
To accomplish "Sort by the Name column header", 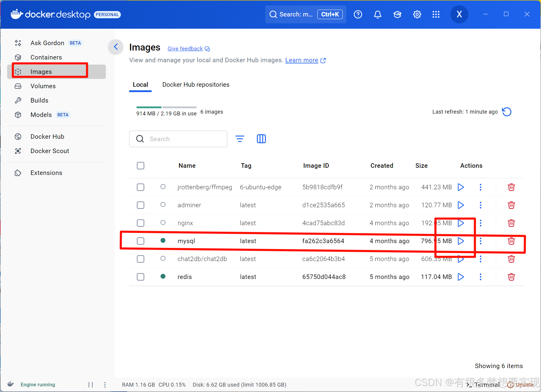I will click(x=187, y=166).
